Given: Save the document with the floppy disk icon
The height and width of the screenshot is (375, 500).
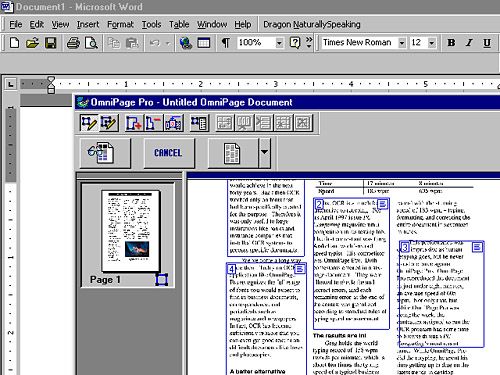Looking at the screenshot, I should (x=51, y=43).
